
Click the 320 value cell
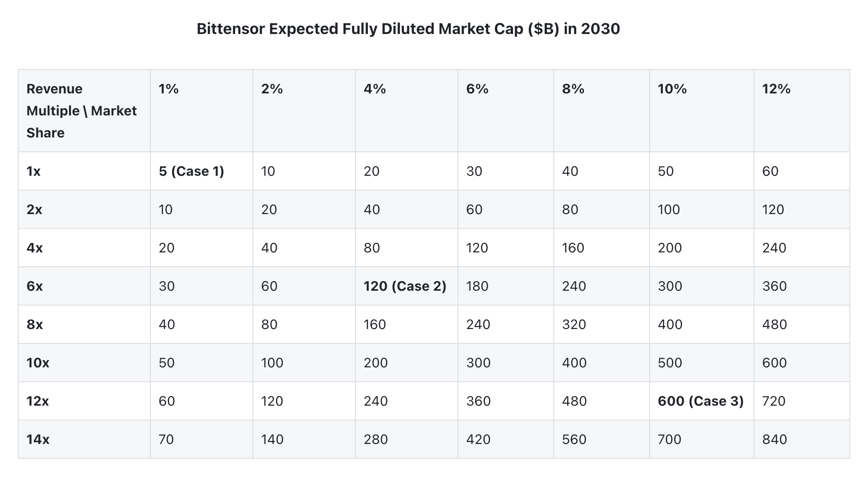(574, 325)
